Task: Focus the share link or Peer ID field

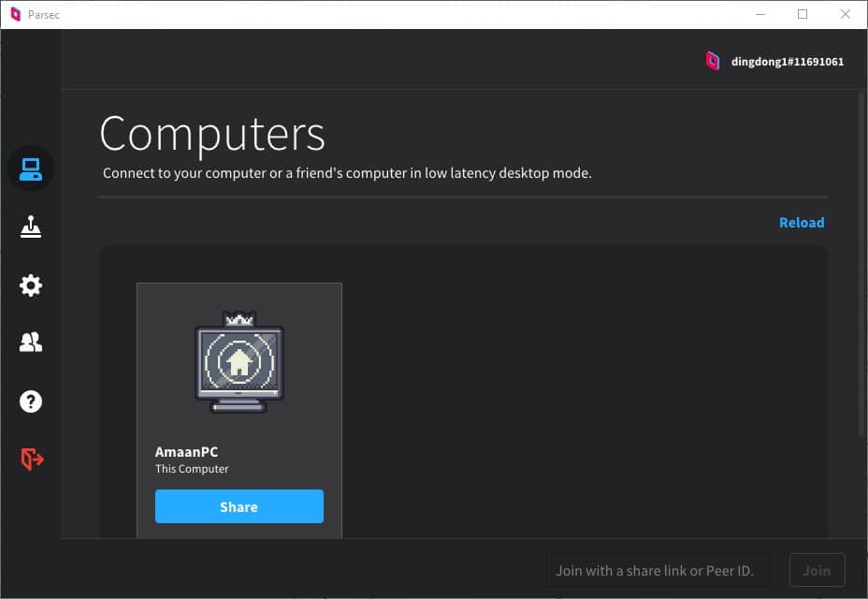Action: [658, 570]
